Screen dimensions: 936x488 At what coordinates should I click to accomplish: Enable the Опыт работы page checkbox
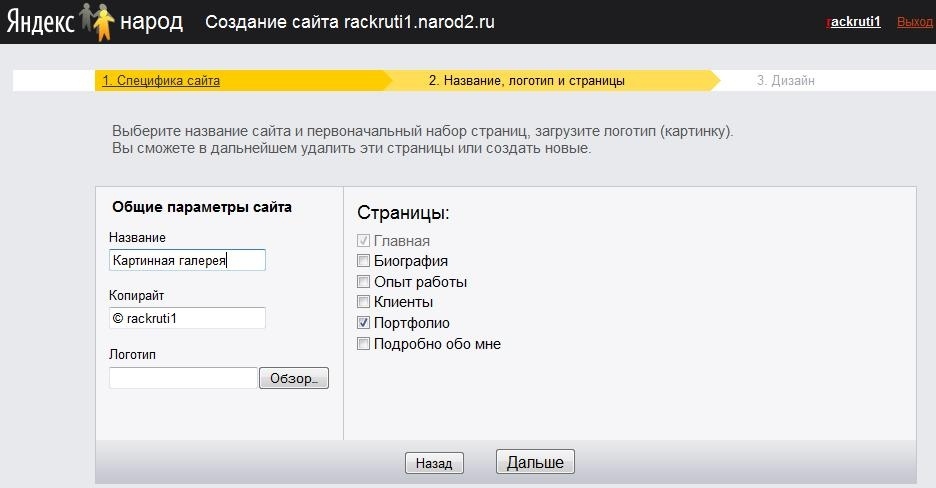click(363, 281)
